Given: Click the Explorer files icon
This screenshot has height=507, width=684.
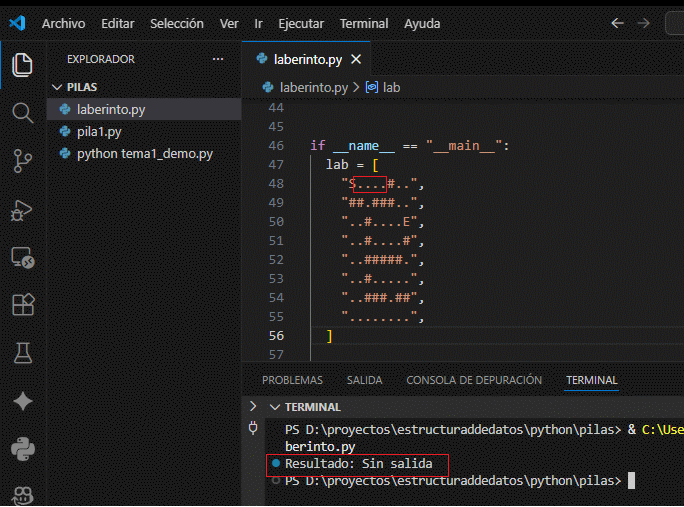Looking at the screenshot, I should click(x=22, y=65).
